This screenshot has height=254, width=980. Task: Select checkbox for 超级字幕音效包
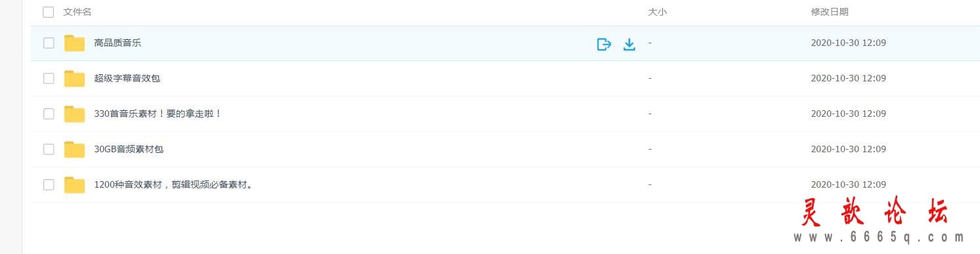49,79
